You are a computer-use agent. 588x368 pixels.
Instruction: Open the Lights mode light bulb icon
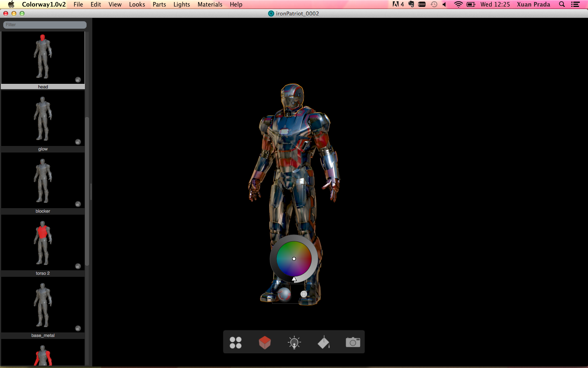[x=294, y=342]
